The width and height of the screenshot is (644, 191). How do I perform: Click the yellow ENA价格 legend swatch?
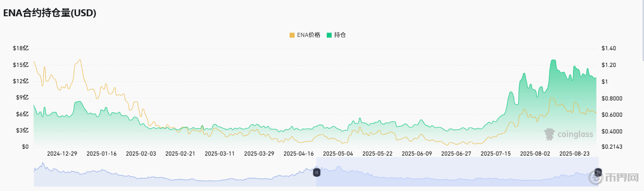(x=292, y=35)
